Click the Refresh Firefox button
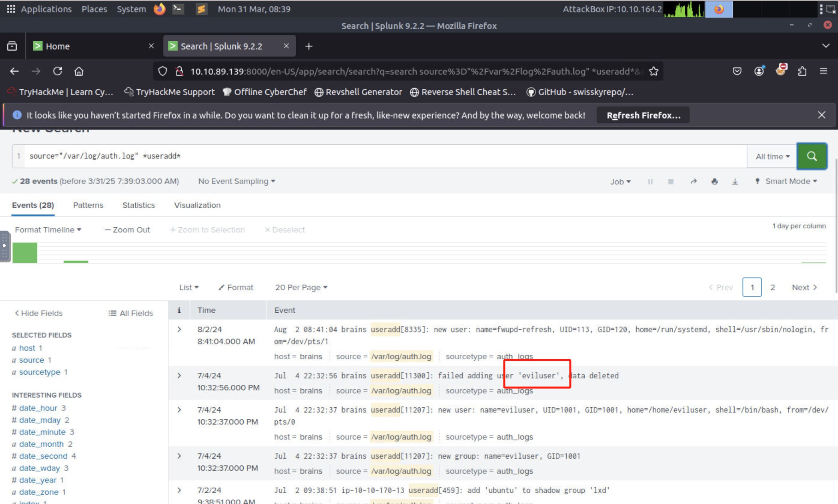838x504 pixels. click(x=643, y=115)
